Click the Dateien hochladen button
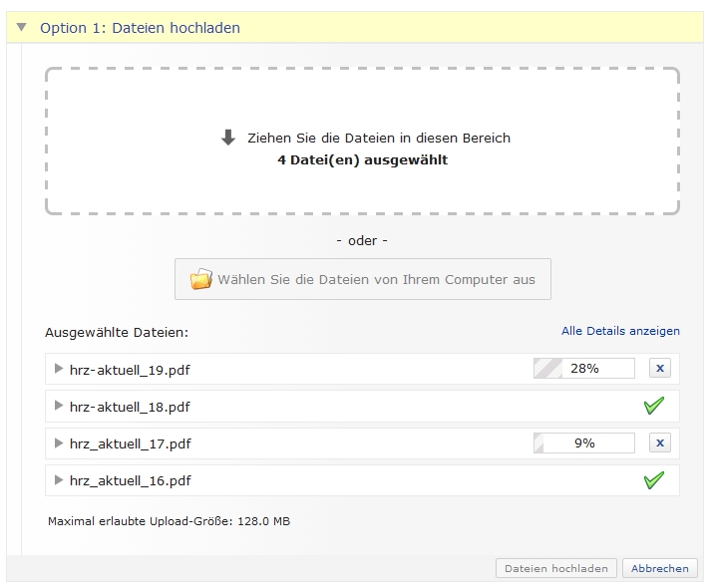Viewport: 711px width, 588px height. tap(555, 568)
